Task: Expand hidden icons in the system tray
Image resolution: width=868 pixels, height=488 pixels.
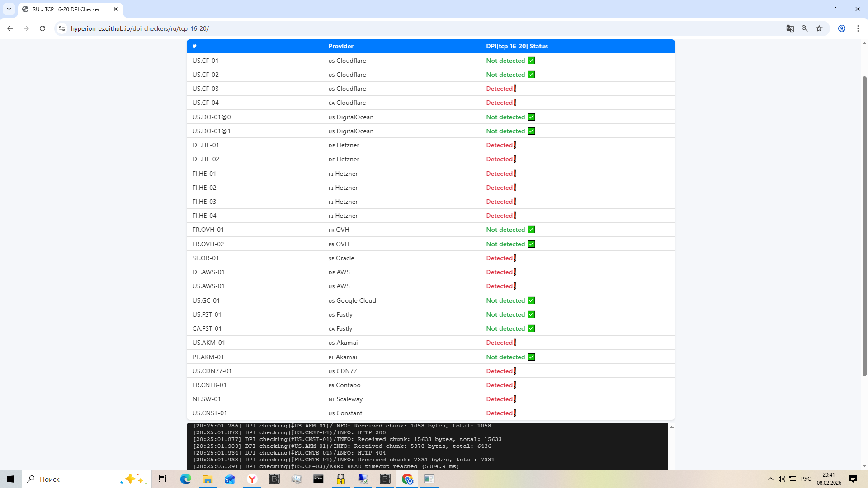Action: click(x=771, y=479)
